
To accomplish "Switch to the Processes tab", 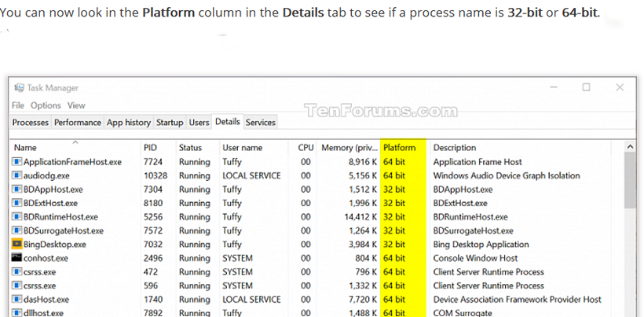I will click(31, 123).
